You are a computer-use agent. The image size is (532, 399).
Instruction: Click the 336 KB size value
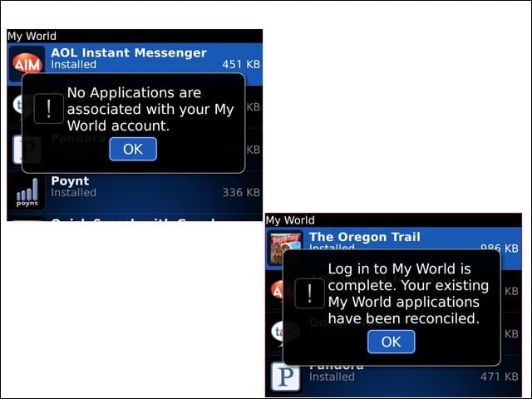pyautogui.click(x=241, y=192)
